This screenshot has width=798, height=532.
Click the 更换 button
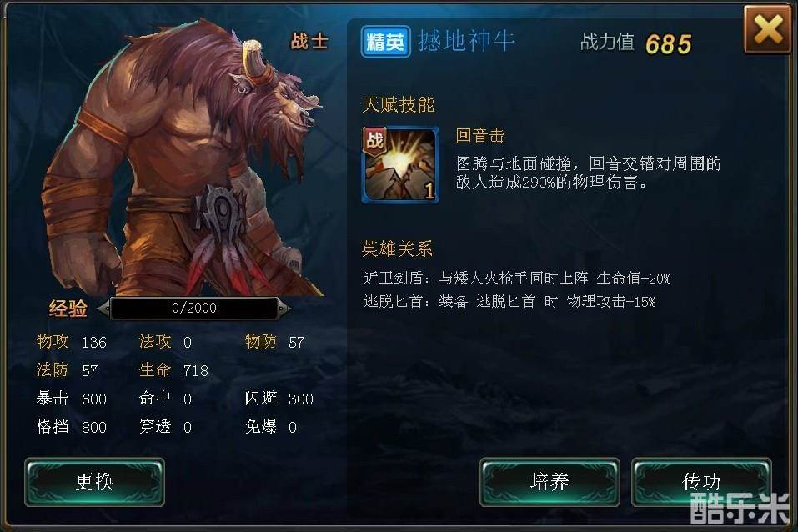pyautogui.click(x=95, y=482)
